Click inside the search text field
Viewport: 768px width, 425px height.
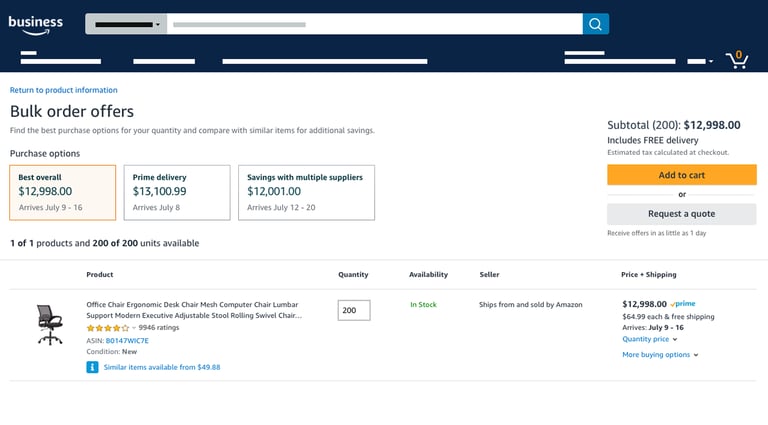point(375,24)
